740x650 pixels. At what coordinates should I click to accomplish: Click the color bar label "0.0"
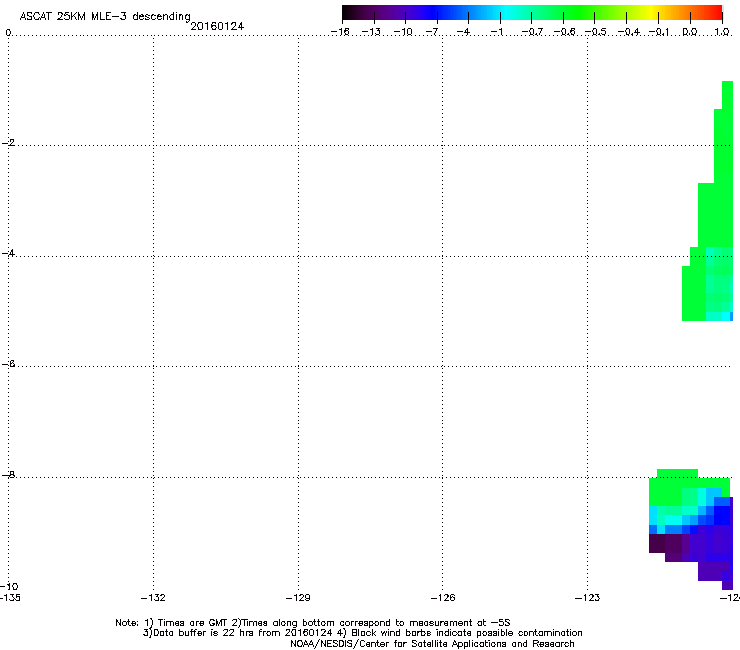pyautogui.click(x=690, y=32)
